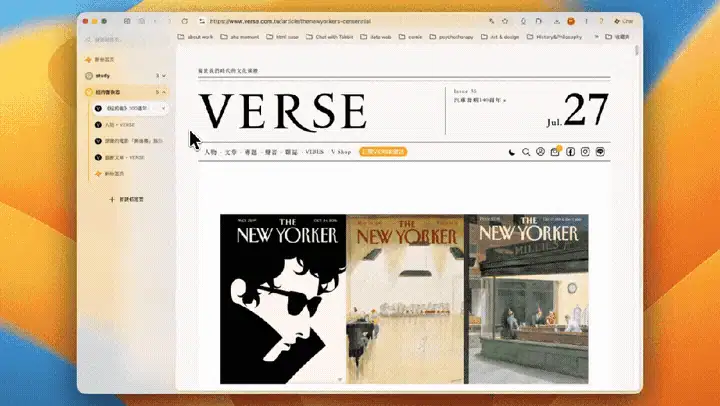Open VERSE Instagram icon

585,152
